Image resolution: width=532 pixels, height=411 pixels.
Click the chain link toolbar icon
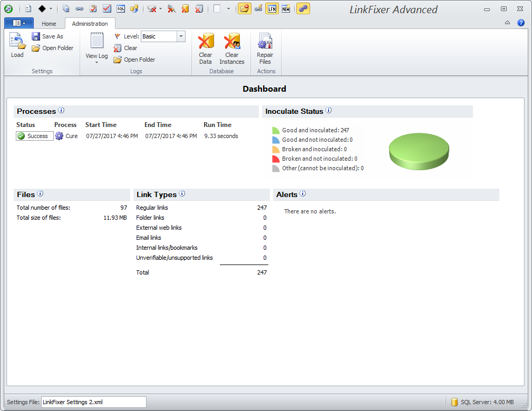80,9
